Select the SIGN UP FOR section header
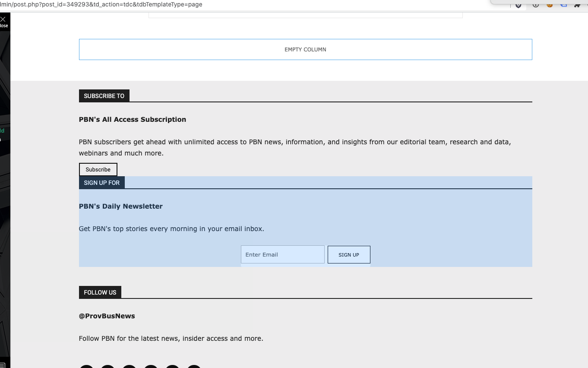This screenshot has height=368, width=588. pos(102,183)
